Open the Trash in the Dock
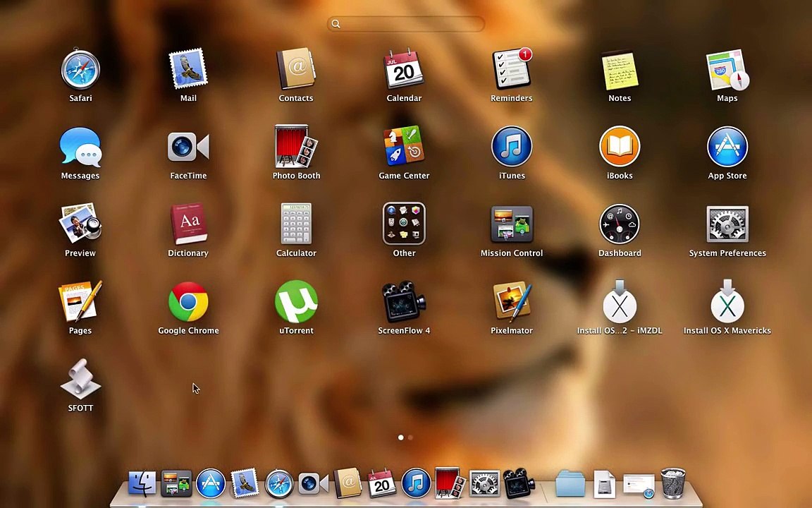812x508 pixels. tap(672, 483)
